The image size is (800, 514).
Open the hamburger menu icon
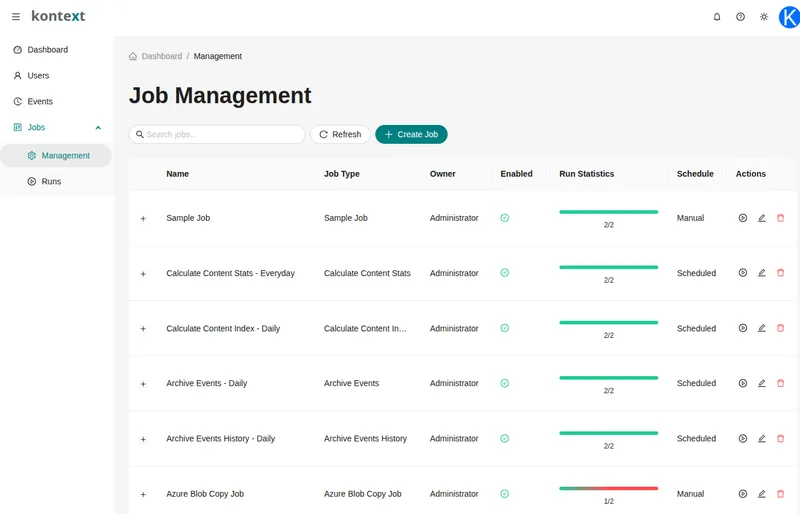(16, 16)
